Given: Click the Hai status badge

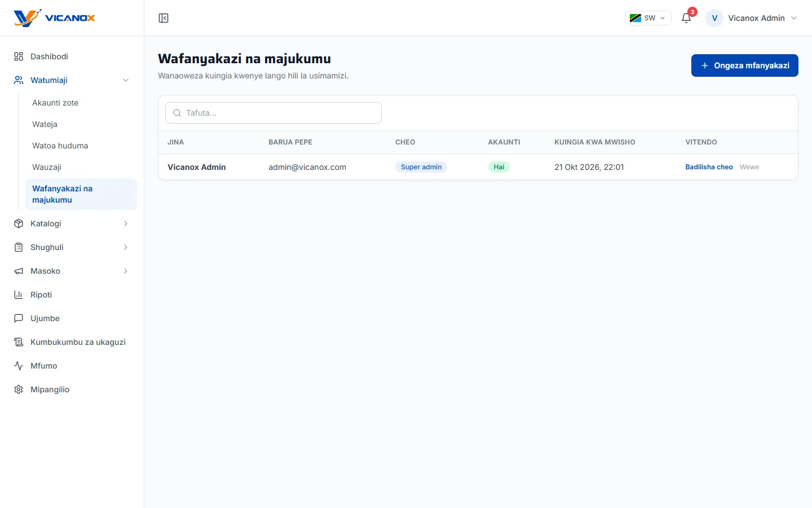Looking at the screenshot, I should 499,167.
